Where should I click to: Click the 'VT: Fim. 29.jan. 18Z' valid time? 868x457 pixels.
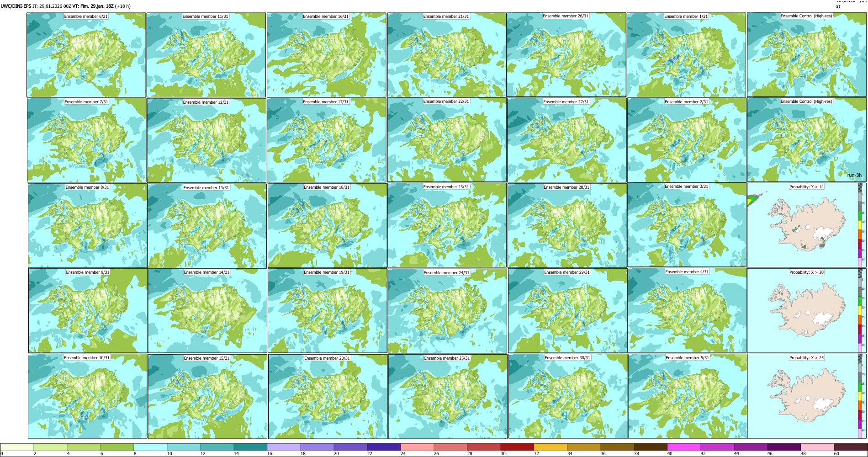click(93, 6)
